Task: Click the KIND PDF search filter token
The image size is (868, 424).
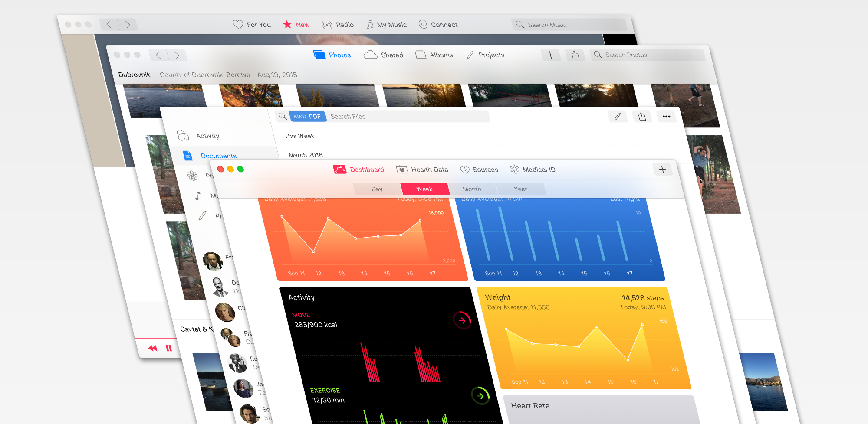Action: pos(307,117)
